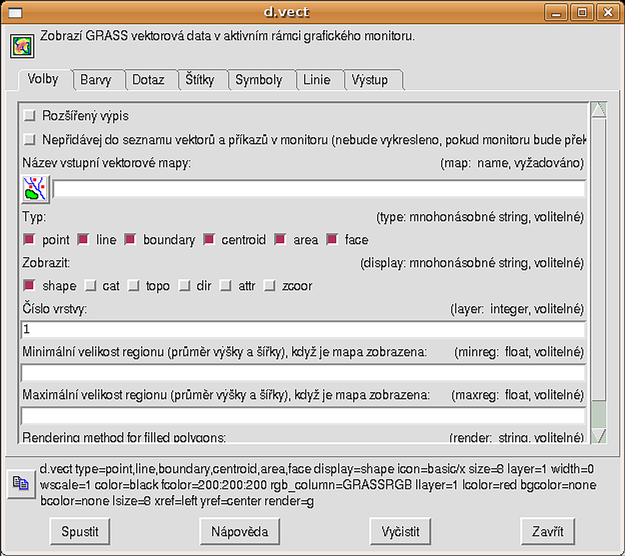
Task: Click '(minreg: float, volitelné)' hint text
Action: (x=519, y=352)
